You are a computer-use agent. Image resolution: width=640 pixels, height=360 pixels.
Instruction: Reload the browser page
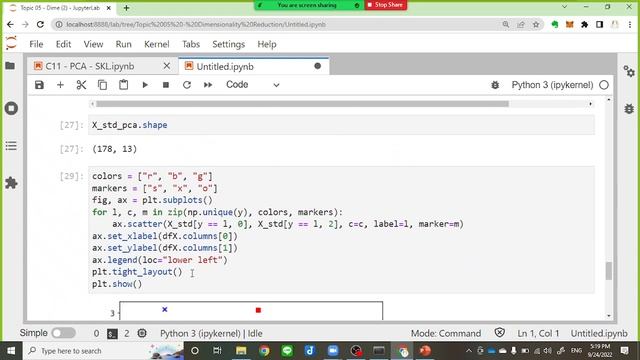40,24
